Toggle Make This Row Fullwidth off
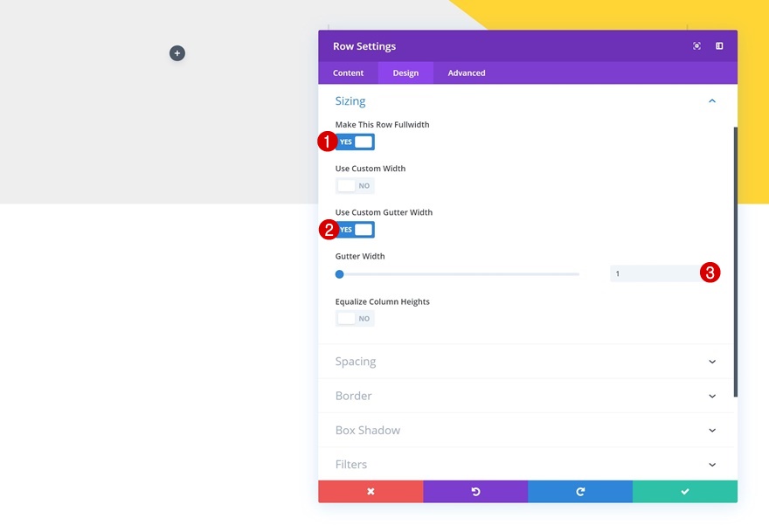 point(355,142)
